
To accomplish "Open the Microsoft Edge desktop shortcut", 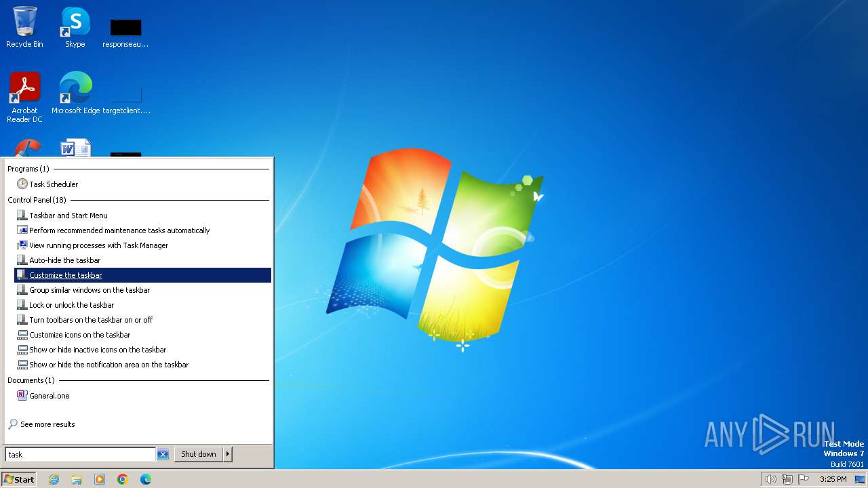I will pyautogui.click(x=75, y=93).
